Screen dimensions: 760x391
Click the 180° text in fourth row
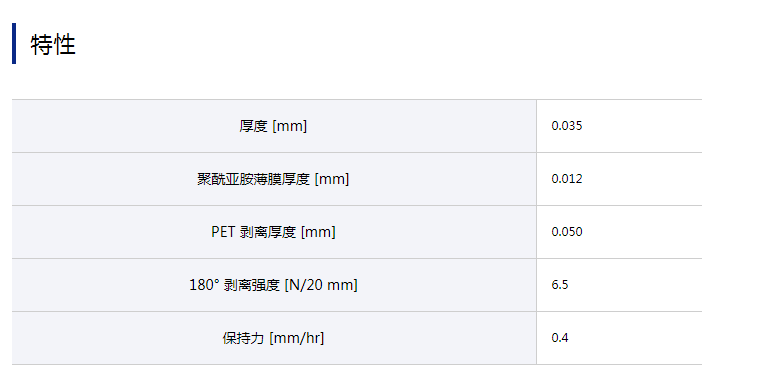pyautogui.click(x=204, y=285)
